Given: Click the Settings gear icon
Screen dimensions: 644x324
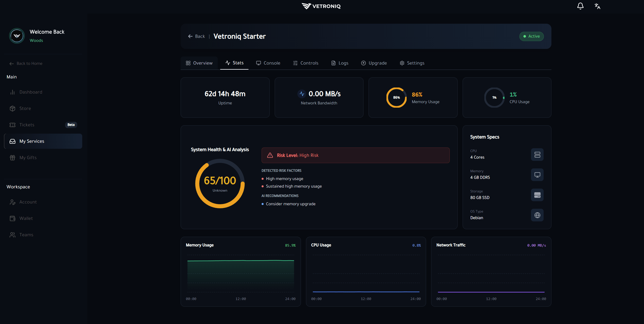Looking at the screenshot, I should 402,63.
